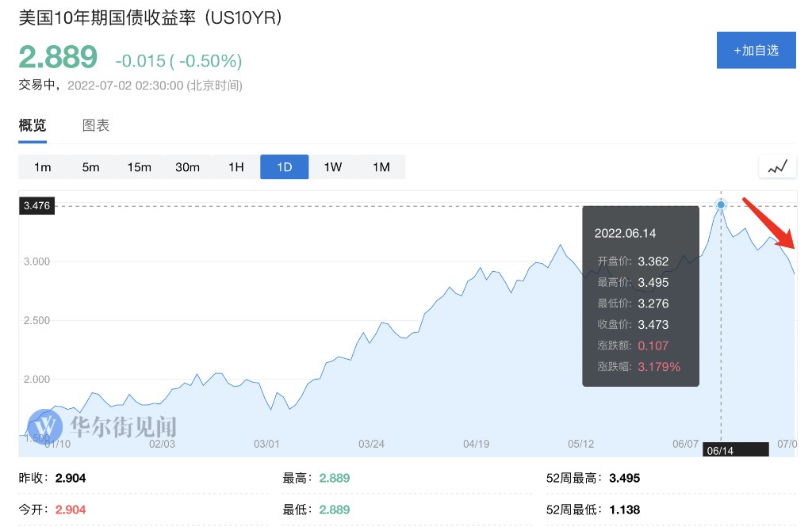The width and height of the screenshot is (812, 527).
Task: Switch chart to 1M monthly interval
Action: click(381, 167)
